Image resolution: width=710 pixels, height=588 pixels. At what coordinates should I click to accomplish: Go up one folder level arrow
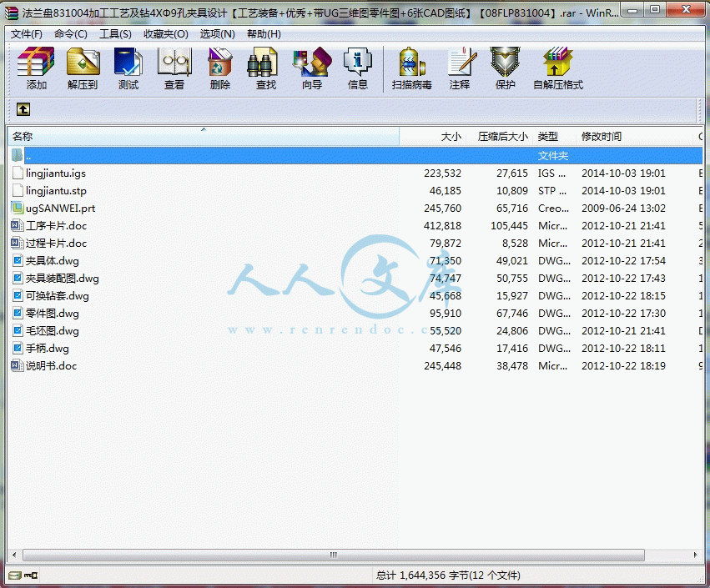tap(23, 109)
